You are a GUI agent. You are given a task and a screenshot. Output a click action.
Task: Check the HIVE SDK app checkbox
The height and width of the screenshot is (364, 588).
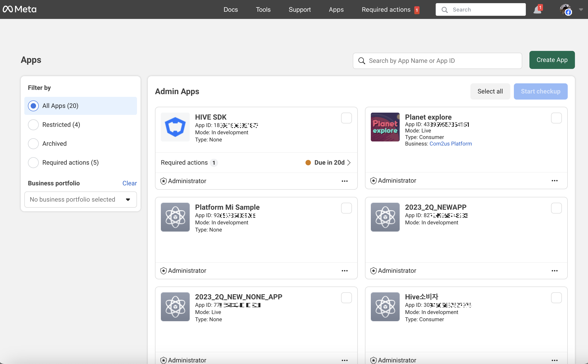pos(346,118)
